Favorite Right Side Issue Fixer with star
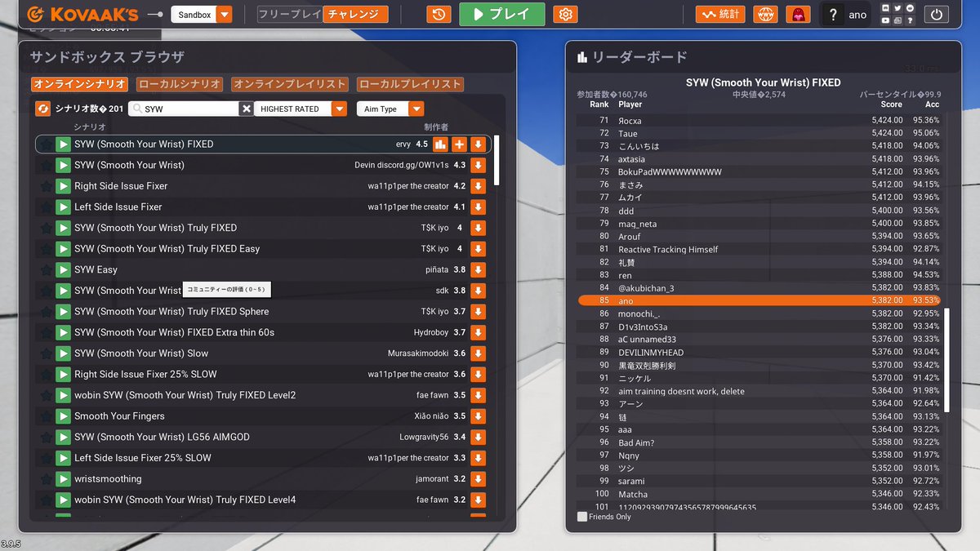This screenshot has width=980, height=551. [46, 186]
